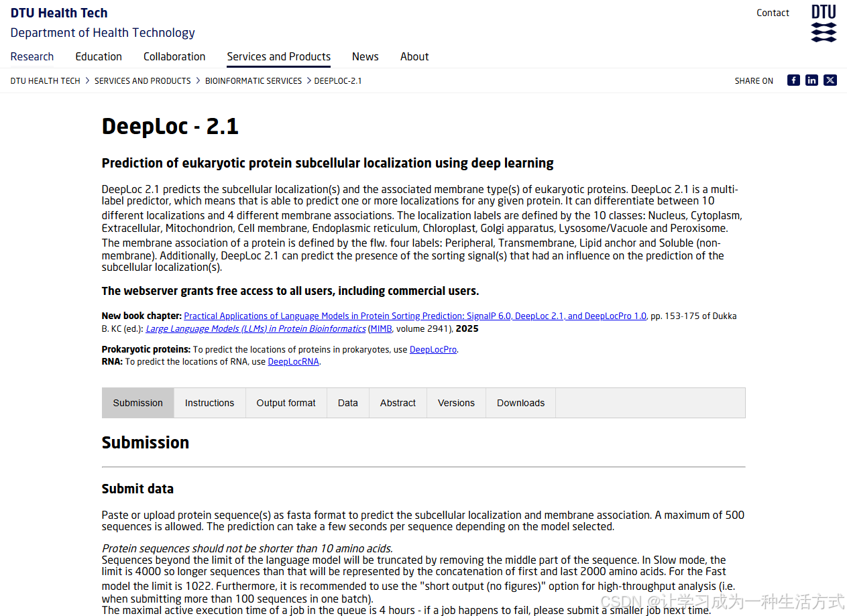The height and width of the screenshot is (616, 847).
Task: Click the MIMB link
Action: tap(381, 329)
